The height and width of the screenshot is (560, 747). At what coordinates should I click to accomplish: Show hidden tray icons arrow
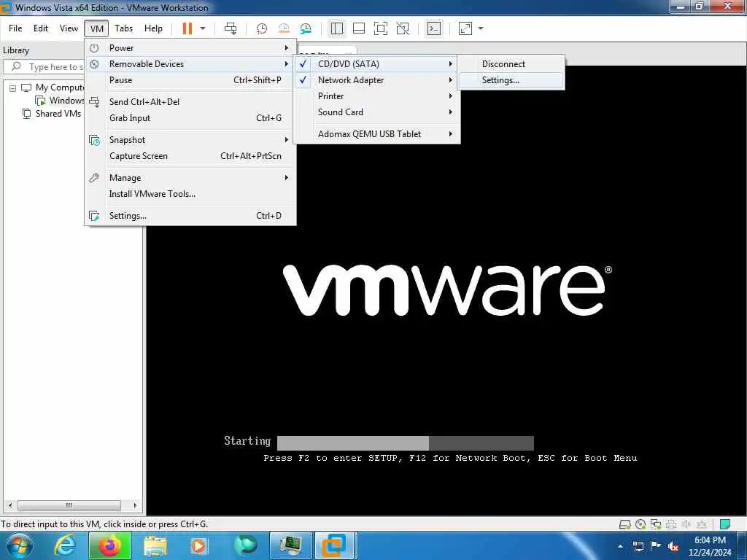pyautogui.click(x=620, y=546)
